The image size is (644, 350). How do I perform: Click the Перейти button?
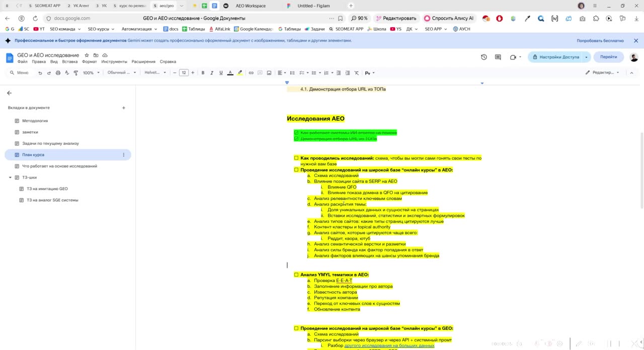click(x=608, y=57)
